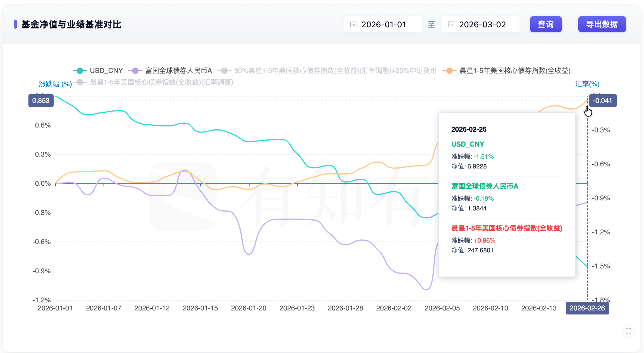The image size is (644, 353).
Task: Click the start date calendar icon
Action: (x=353, y=24)
